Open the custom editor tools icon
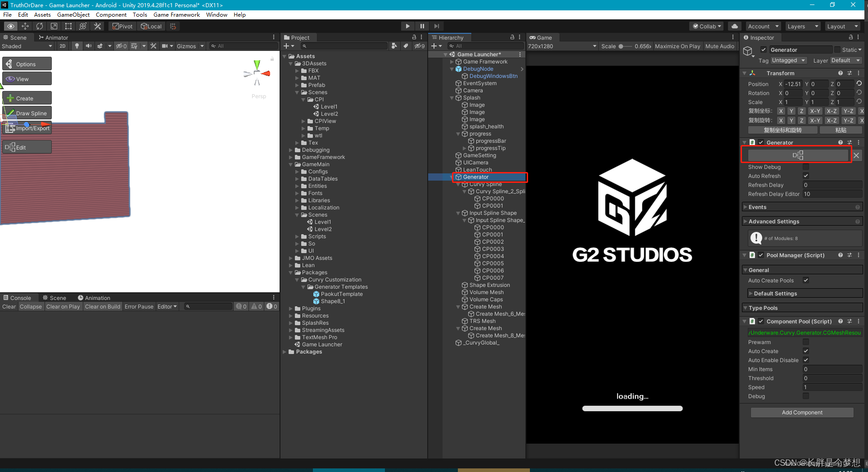 (97, 26)
